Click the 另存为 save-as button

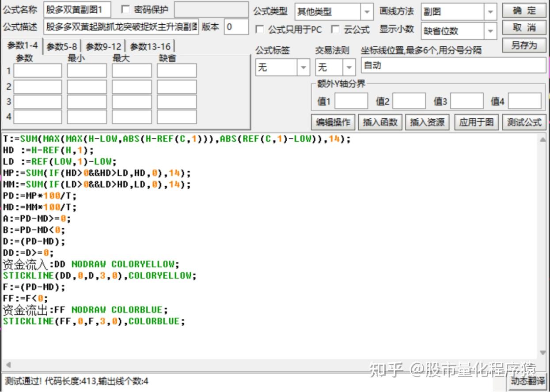[x=524, y=45]
